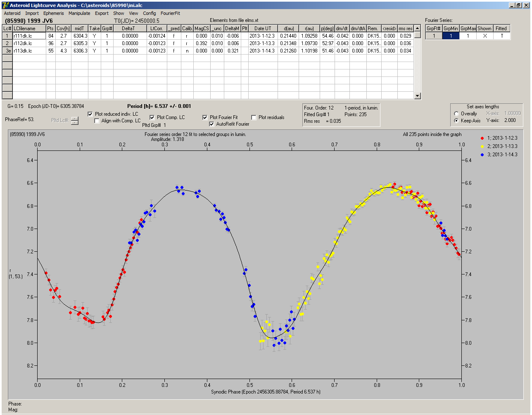Toggle Plot reduced indiv. LC checkbox

pos(90,114)
